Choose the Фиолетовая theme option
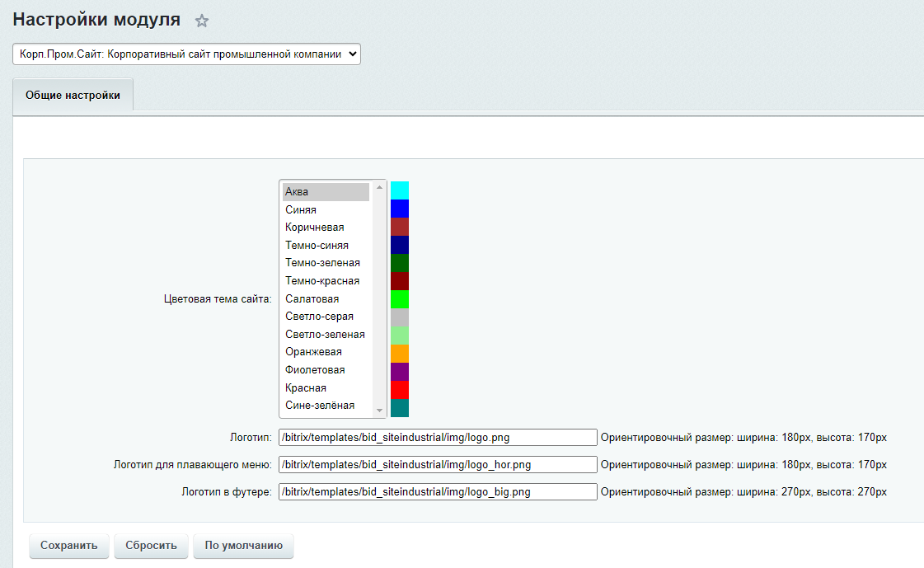Screen dimensions: 924x568 (x=326, y=370)
